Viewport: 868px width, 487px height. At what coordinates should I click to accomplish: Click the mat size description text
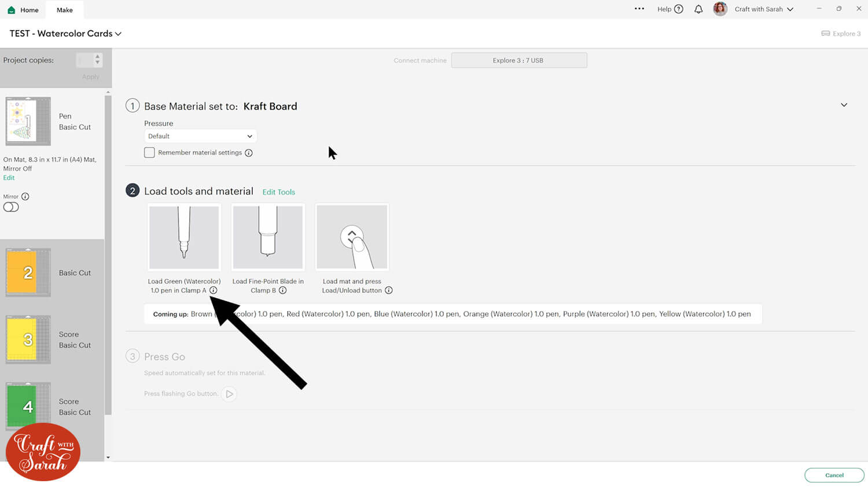[50, 164]
